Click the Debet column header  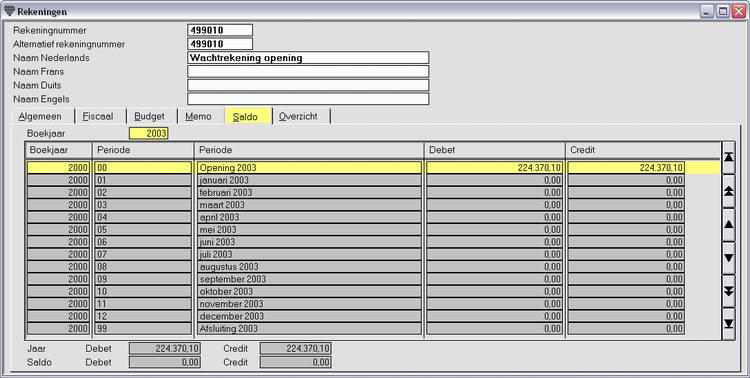click(x=495, y=150)
